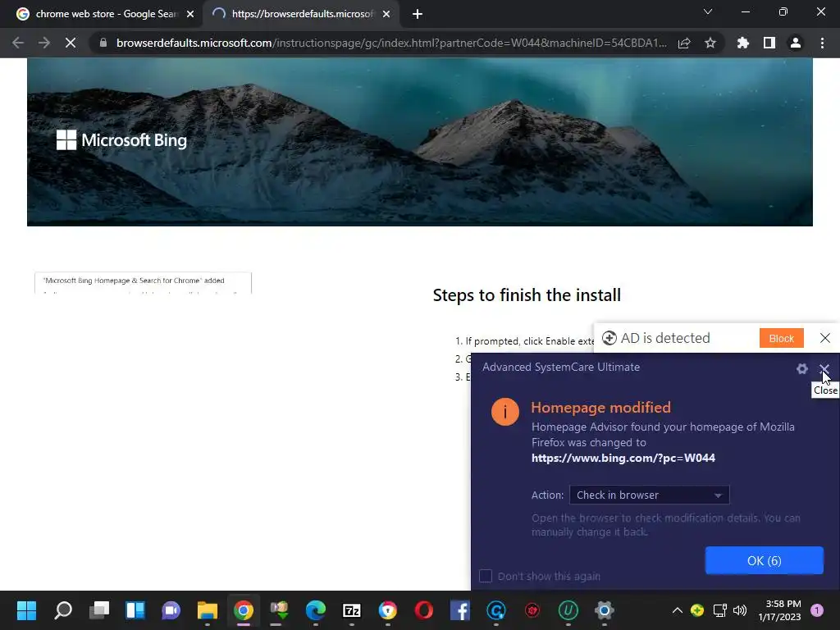Open Task View from the taskbar

point(99,610)
